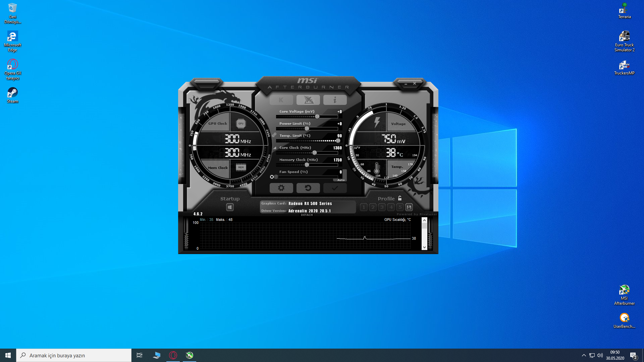Image resolution: width=644 pixels, height=362 pixels.
Task: Open the Windows Start menu
Action: (x=8, y=355)
